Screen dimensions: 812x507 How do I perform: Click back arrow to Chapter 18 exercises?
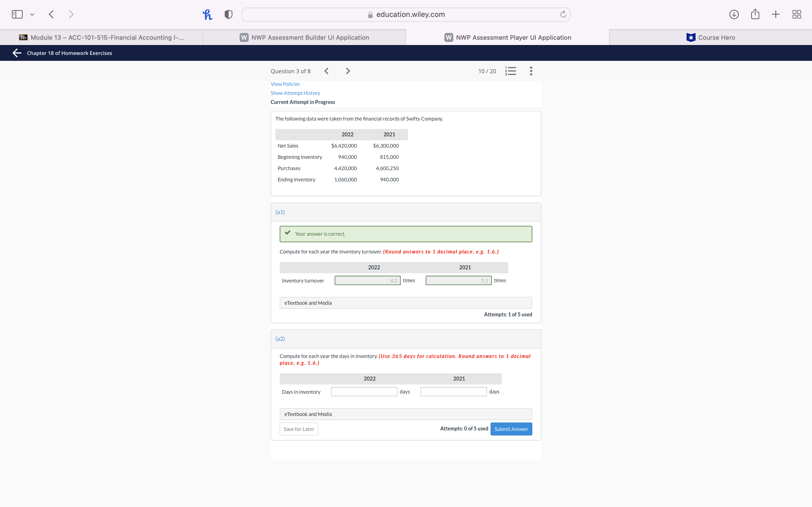(17, 53)
